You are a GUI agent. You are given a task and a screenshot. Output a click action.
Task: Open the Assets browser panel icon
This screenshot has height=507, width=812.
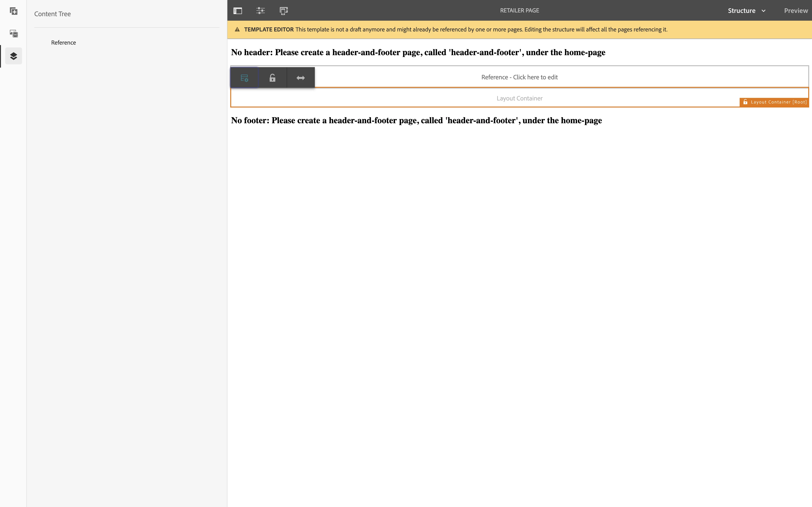[13, 34]
